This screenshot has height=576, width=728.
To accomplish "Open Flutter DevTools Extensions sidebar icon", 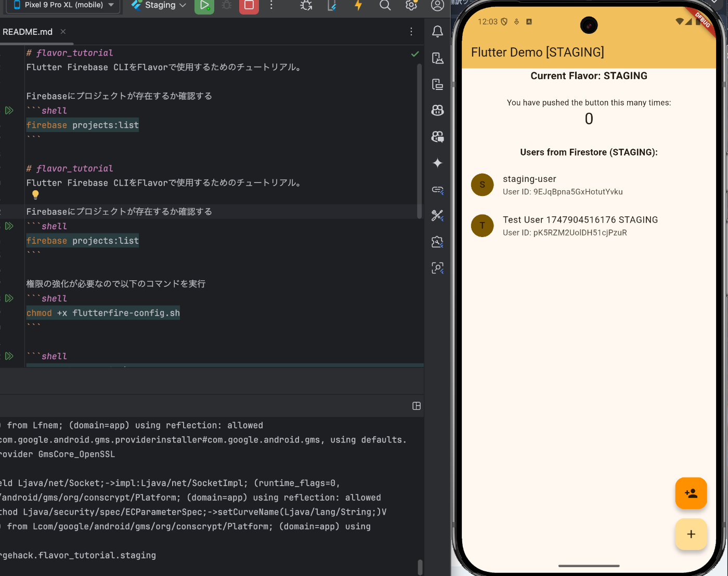I will click(x=438, y=242).
